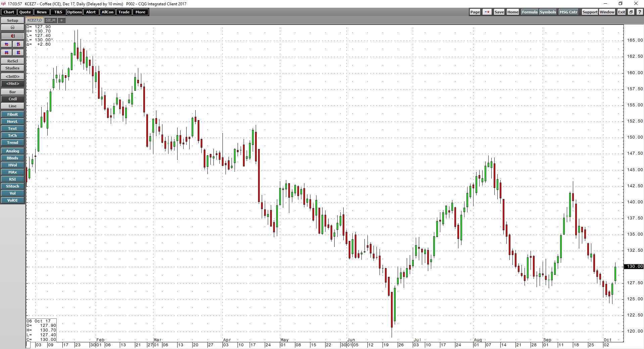Image resolution: width=644 pixels, height=349 pixels.
Task: Open the MSG Cntr message center
Action: (x=568, y=12)
